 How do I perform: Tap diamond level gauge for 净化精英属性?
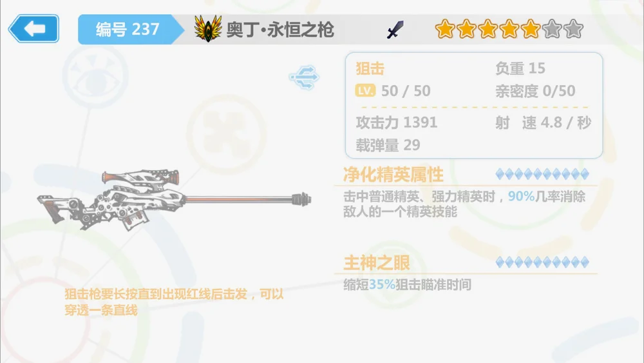(x=542, y=174)
